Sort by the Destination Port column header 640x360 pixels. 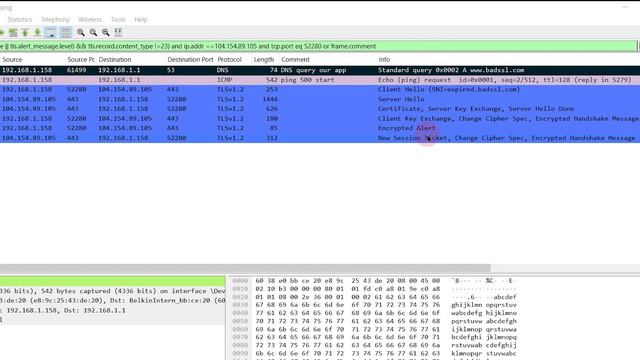pyautogui.click(x=190, y=60)
